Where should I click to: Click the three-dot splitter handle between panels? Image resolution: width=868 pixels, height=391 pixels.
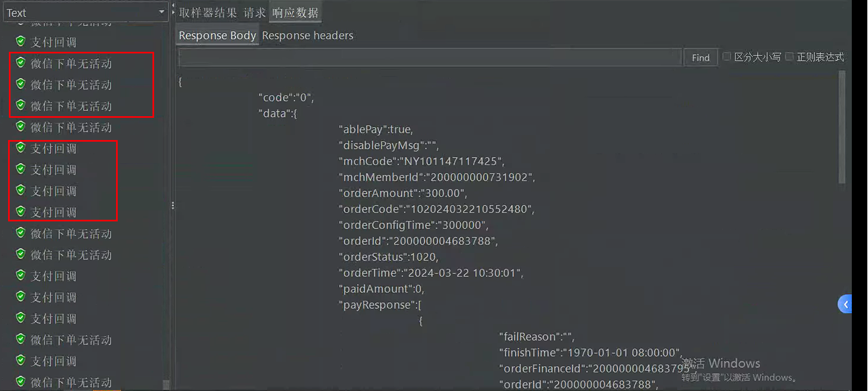pyautogui.click(x=173, y=206)
